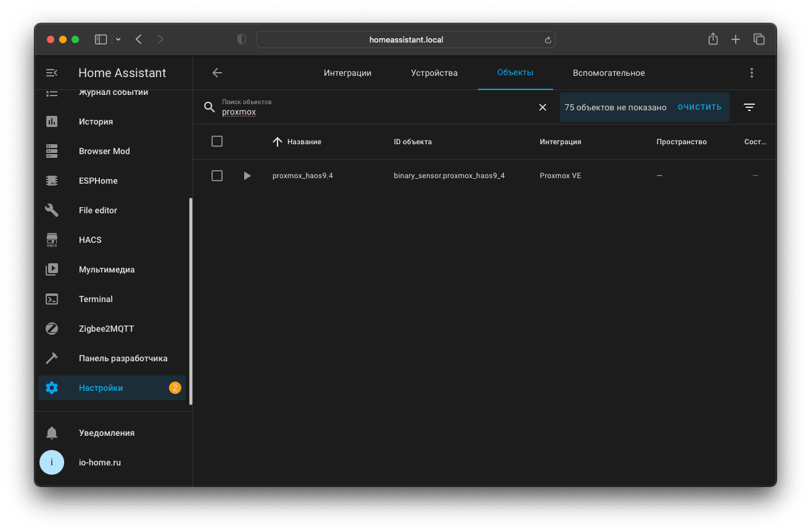This screenshot has height=532, width=811.
Task: Open the Настройки settings item
Action: click(x=101, y=388)
